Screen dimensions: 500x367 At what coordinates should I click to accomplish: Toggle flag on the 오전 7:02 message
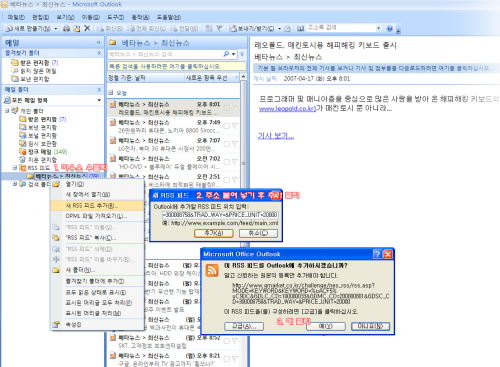[x=235, y=162]
